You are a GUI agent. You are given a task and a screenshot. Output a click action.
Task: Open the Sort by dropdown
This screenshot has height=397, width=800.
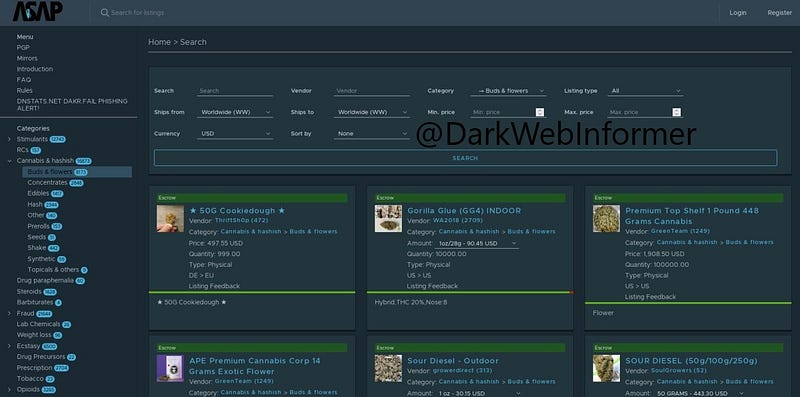coord(372,134)
